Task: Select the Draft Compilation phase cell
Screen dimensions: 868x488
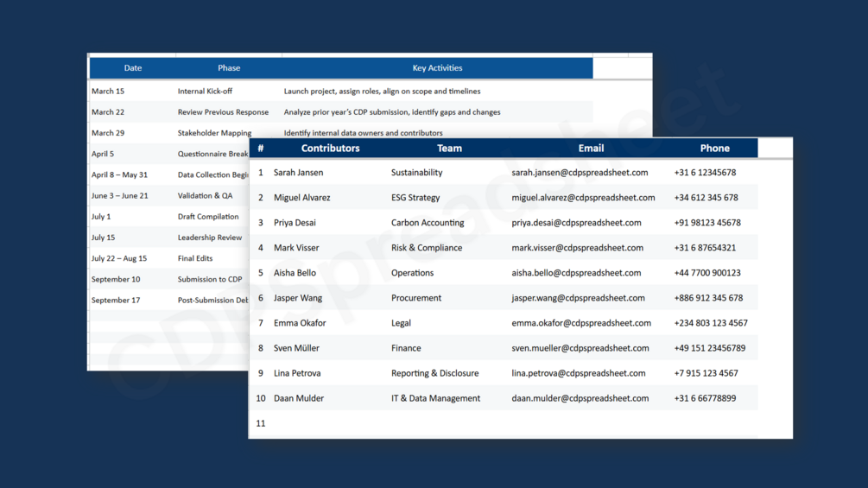Action: [208, 217]
